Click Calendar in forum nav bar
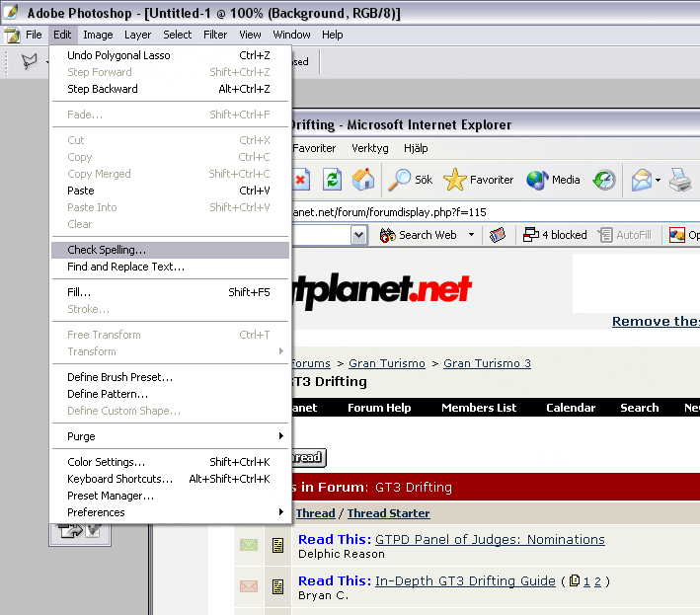The width and height of the screenshot is (700, 615). (x=571, y=408)
